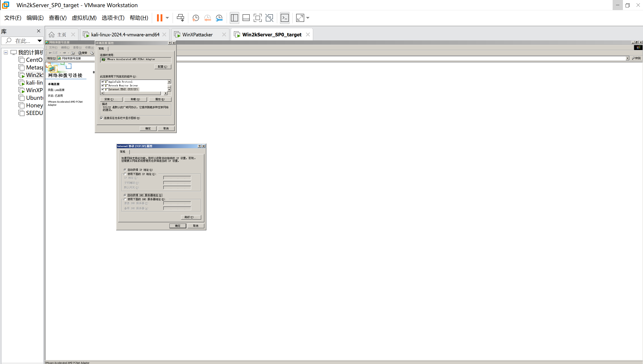
Task: Open the snapshot manager icon
Action: 219,18
